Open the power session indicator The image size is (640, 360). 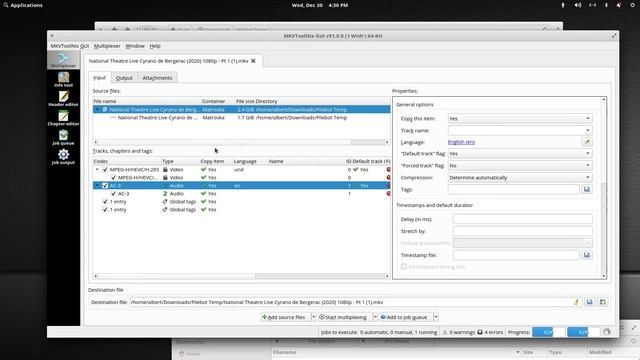pos(632,5)
